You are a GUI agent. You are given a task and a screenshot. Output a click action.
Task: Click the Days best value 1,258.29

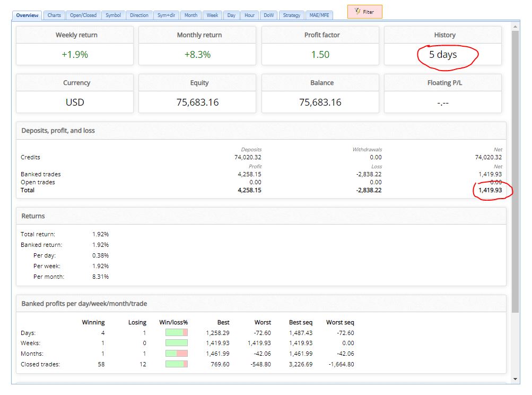pos(217,333)
